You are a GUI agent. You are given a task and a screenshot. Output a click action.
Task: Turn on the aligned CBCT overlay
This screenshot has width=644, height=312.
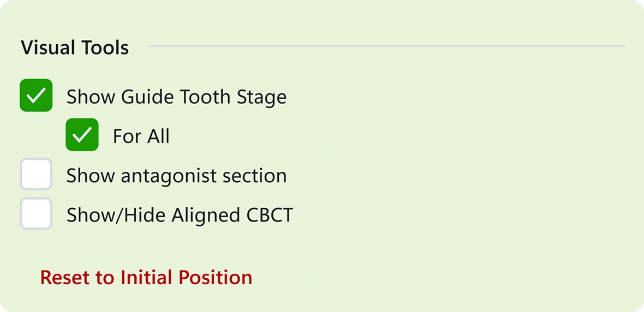[x=36, y=213]
